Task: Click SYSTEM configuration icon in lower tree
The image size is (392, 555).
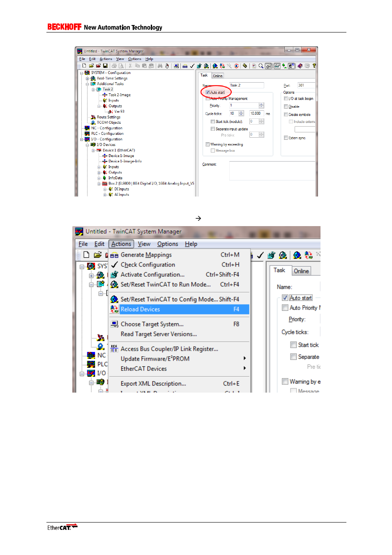Action: click(x=91, y=266)
